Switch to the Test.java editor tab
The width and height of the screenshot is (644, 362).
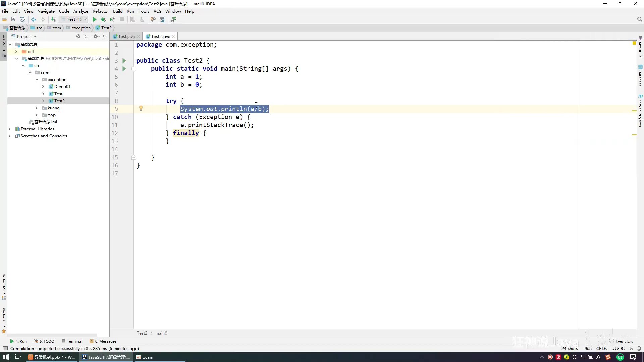tap(126, 36)
